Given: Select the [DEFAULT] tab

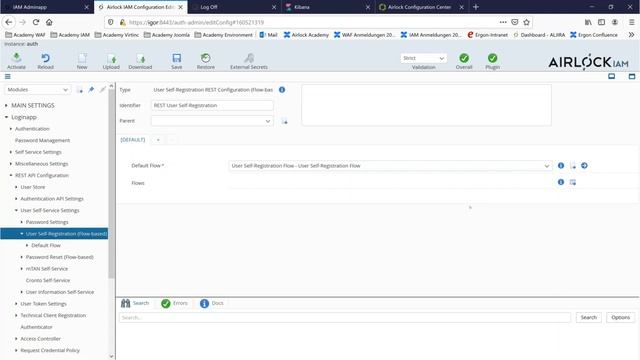Looking at the screenshot, I should click(x=133, y=140).
